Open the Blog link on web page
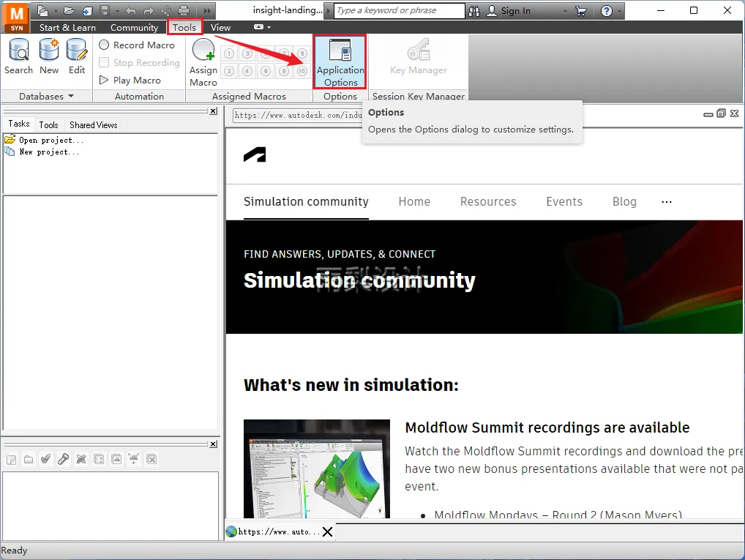Image resolution: width=745 pixels, height=560 pixels. click(624, 201)
